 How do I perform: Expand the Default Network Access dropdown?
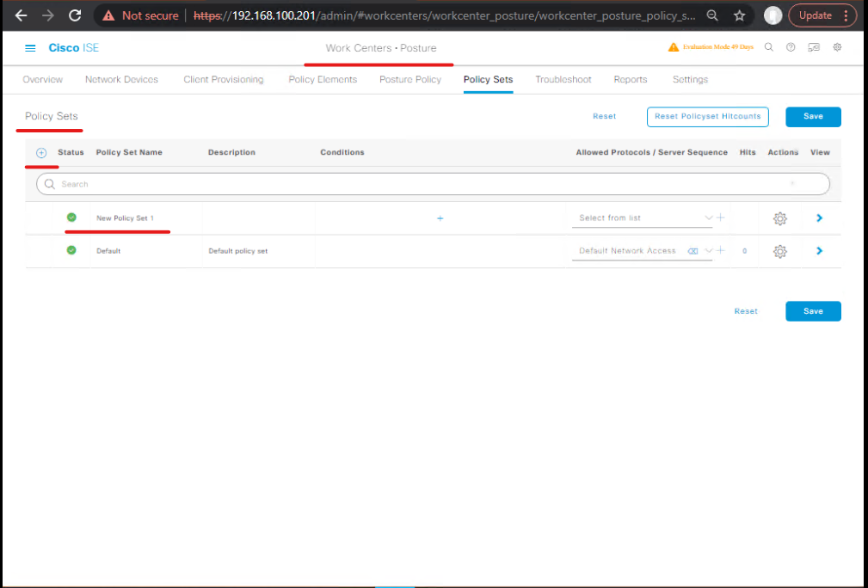pyautogui.click(x=708, y=251)
